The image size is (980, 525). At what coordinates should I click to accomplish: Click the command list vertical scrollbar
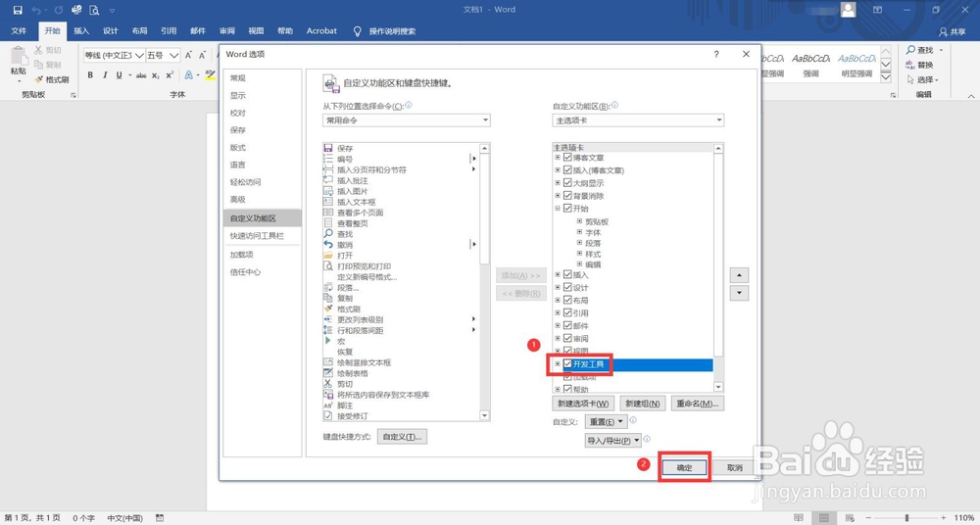click(x=484, y=281)
